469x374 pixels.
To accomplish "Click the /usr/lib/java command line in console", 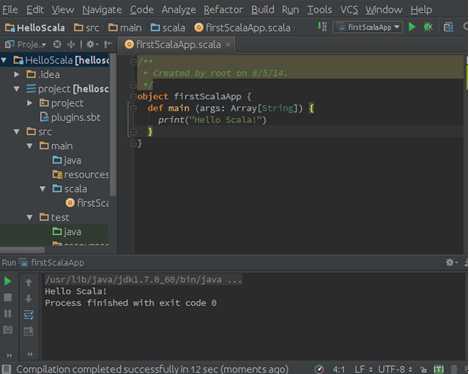I will 143,280.
